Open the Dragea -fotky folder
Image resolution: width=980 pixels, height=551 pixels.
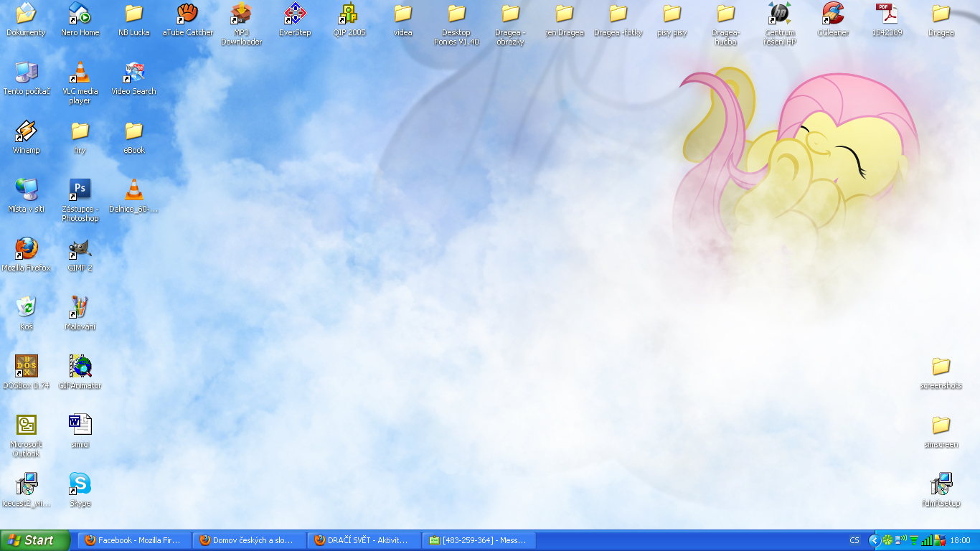[x=618, y=19]
